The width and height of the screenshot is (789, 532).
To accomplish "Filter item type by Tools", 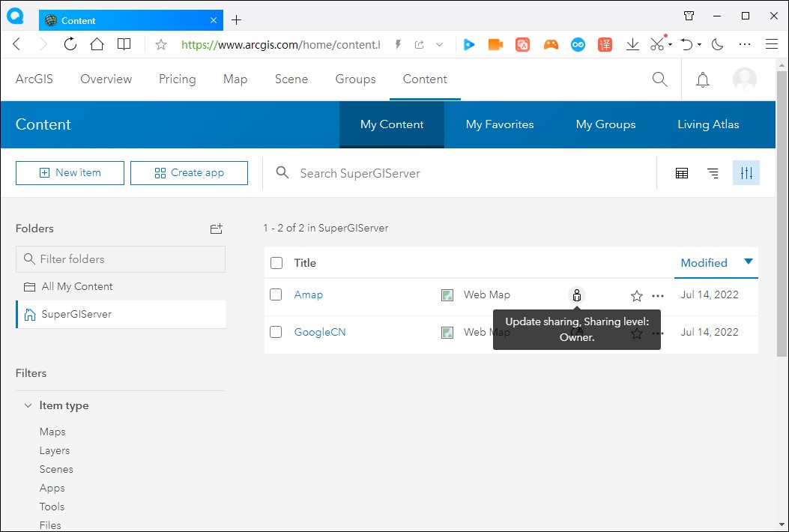I will click(x=52, y=507).
